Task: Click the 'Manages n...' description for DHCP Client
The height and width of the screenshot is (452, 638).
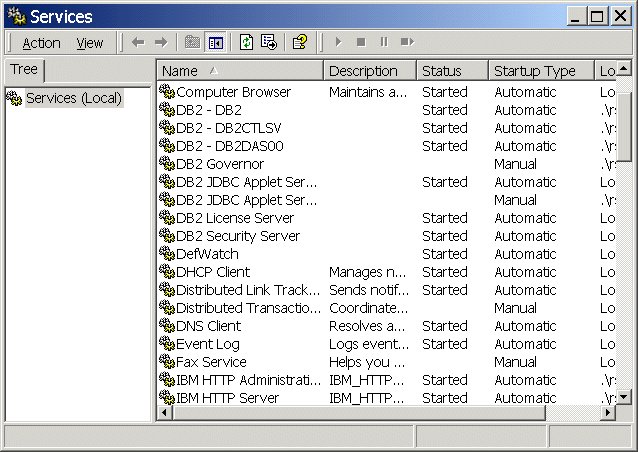Action: (x=367, y=272)
